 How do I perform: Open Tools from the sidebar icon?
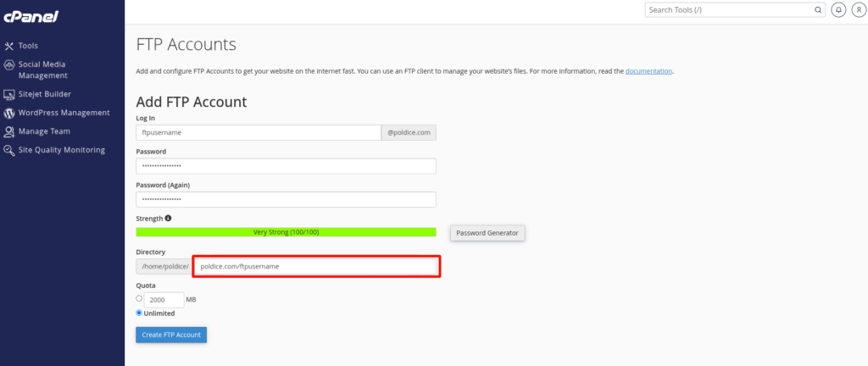[9, 46]
